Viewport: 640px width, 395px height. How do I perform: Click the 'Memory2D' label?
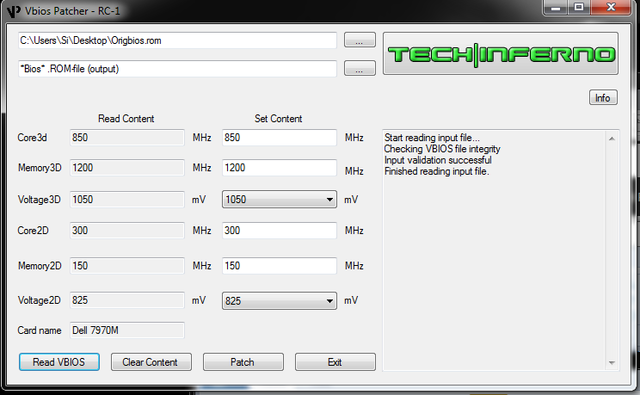point(40,266)
